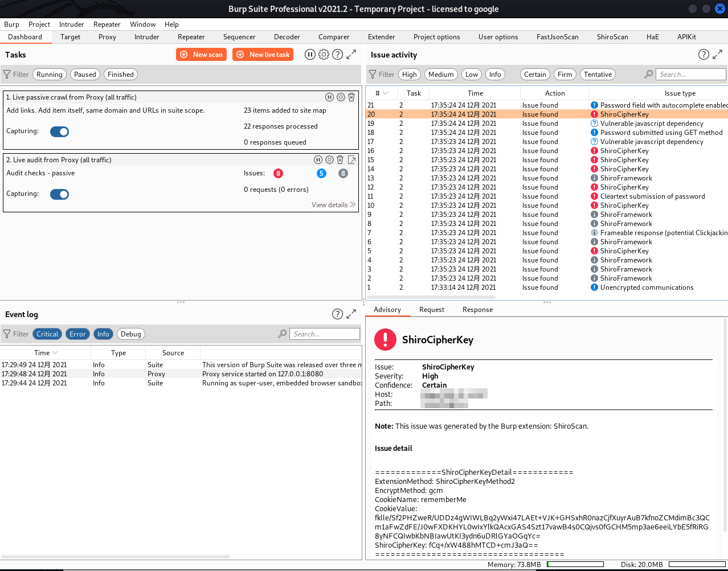Click the Tasks filter funnel icon

(7, 74)
